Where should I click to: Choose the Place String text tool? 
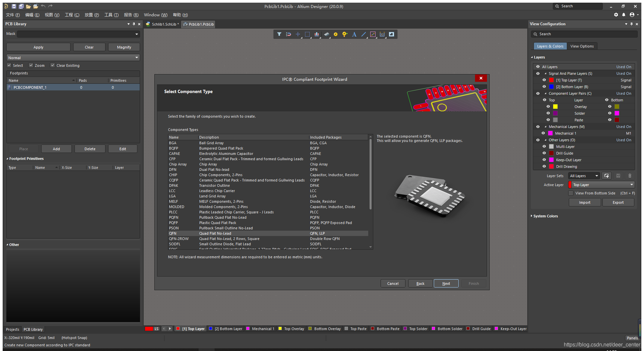pos(354,34)
